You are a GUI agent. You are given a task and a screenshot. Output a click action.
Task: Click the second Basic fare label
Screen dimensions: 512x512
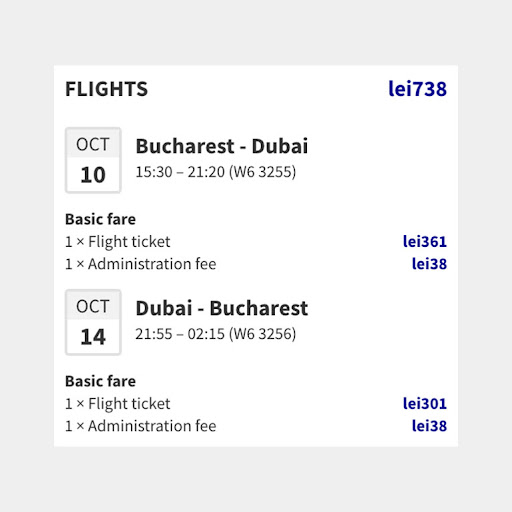click(100, 381)
